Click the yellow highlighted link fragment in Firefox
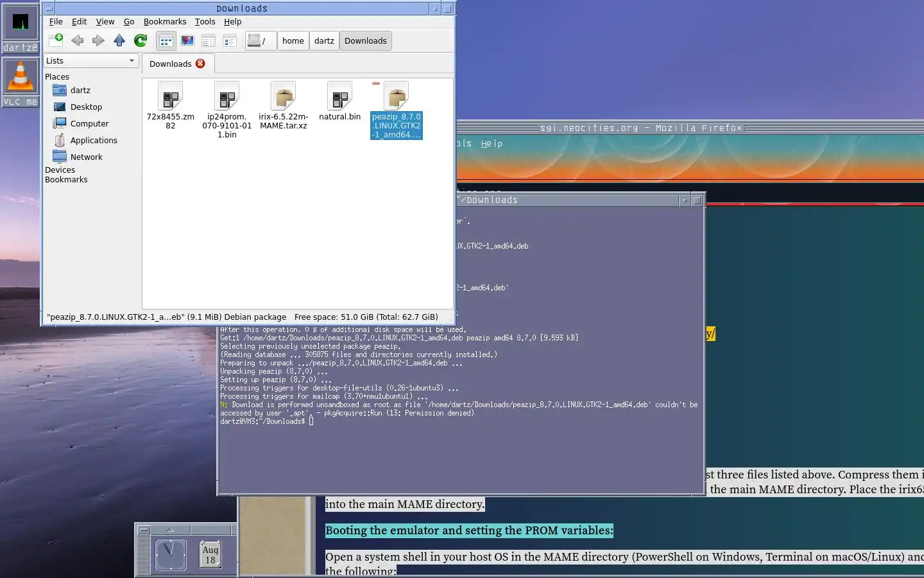The width and height of the screenshot is (924, 578). tap(710, 334)
